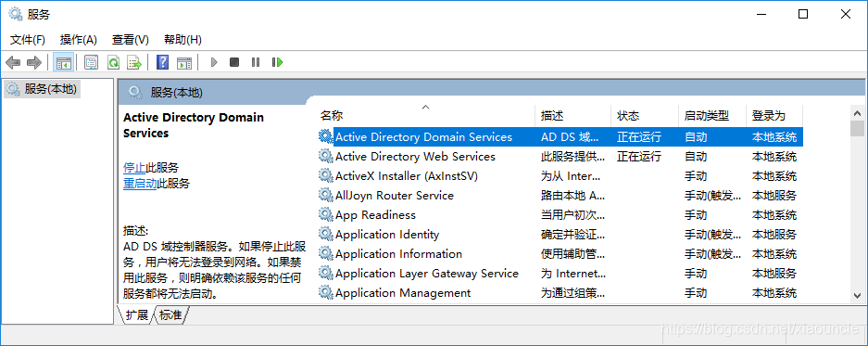Click the 重启动 service link
This screenshot has width=868, height=346.
click(x=140, y=184)
